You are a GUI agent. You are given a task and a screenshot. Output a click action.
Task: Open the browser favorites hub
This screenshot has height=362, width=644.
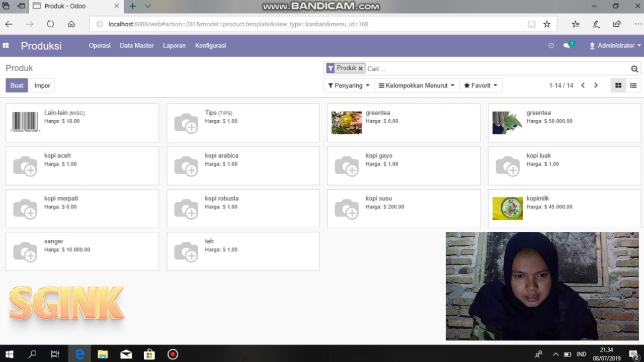coord(576,24)
